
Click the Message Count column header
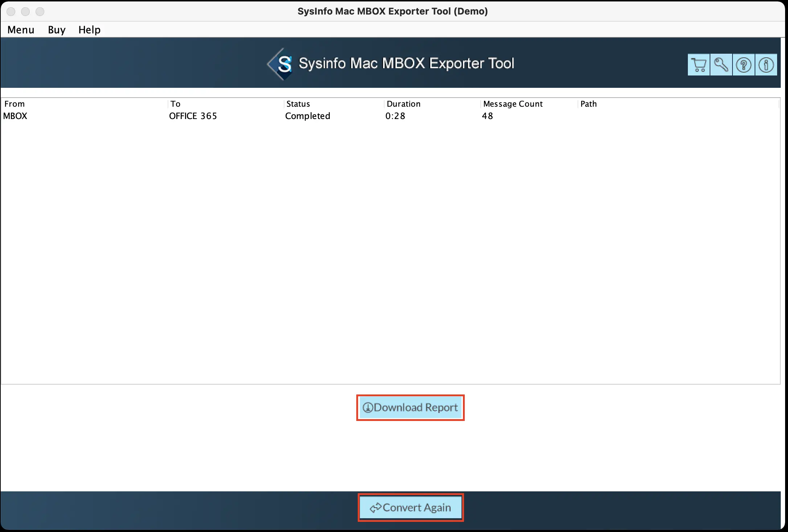pos(513,104)
